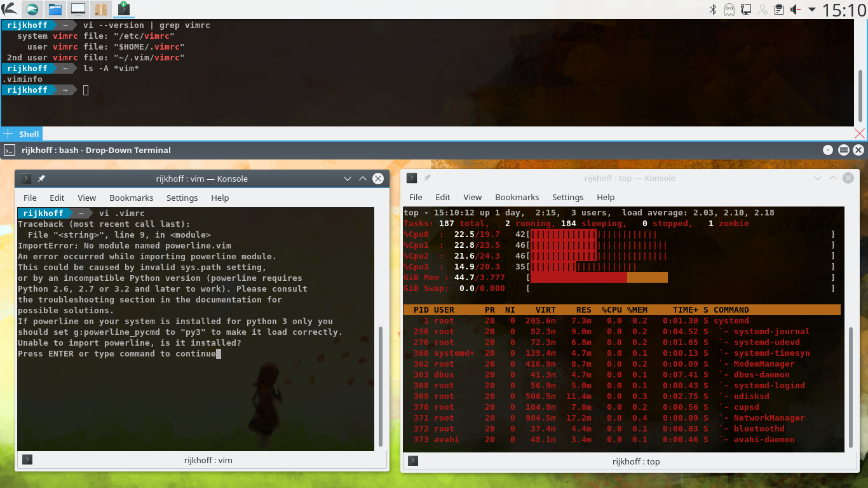Image resolution: width=868 pixels, height=488 pixels.
Task: Click terminal icon on top Konsole tab bar
Action: (x=412, y=461)
